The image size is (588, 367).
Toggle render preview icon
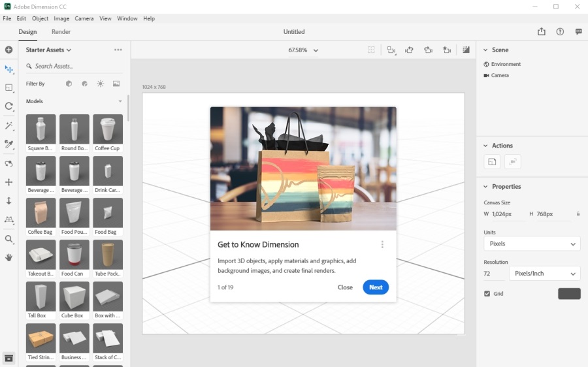(466, 50)
